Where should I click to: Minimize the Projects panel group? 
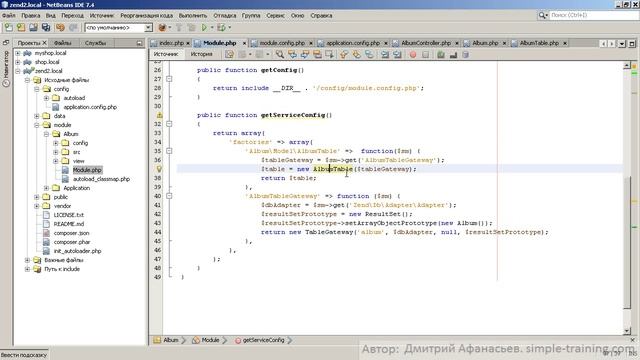tap(140, 43)
